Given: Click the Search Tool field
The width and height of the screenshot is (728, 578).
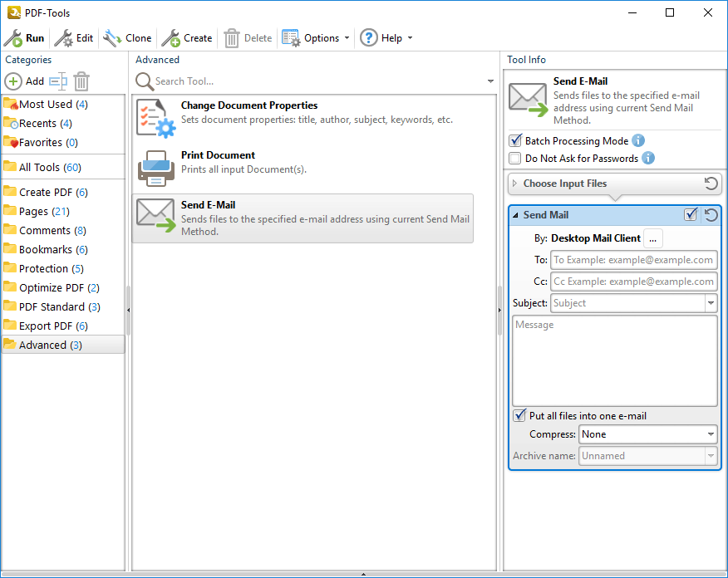Looking at the screenshot, I should (x=319, y=81).
